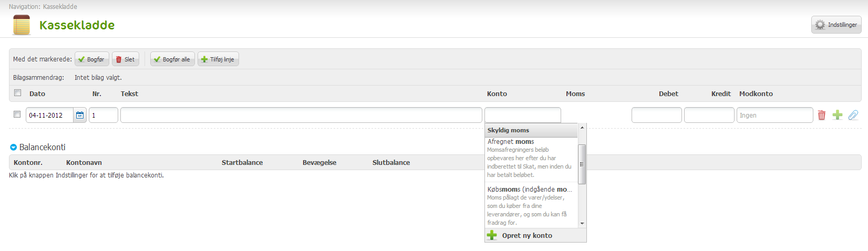Image resolution: width=868 pixels, height=251 pixels.
Task: Check the checkbox for the first entry row
Action: [17, 114]
